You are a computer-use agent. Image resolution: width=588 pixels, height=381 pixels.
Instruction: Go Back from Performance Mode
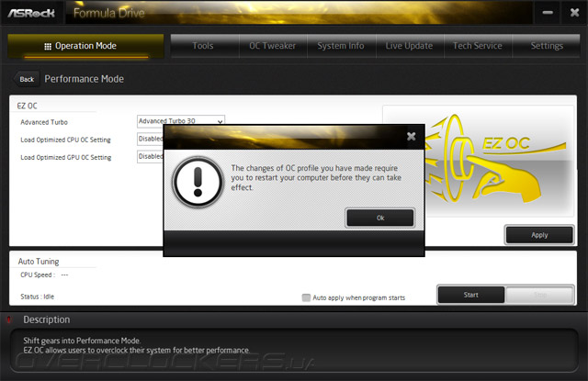pyautogui.click(x=27, y=79)
